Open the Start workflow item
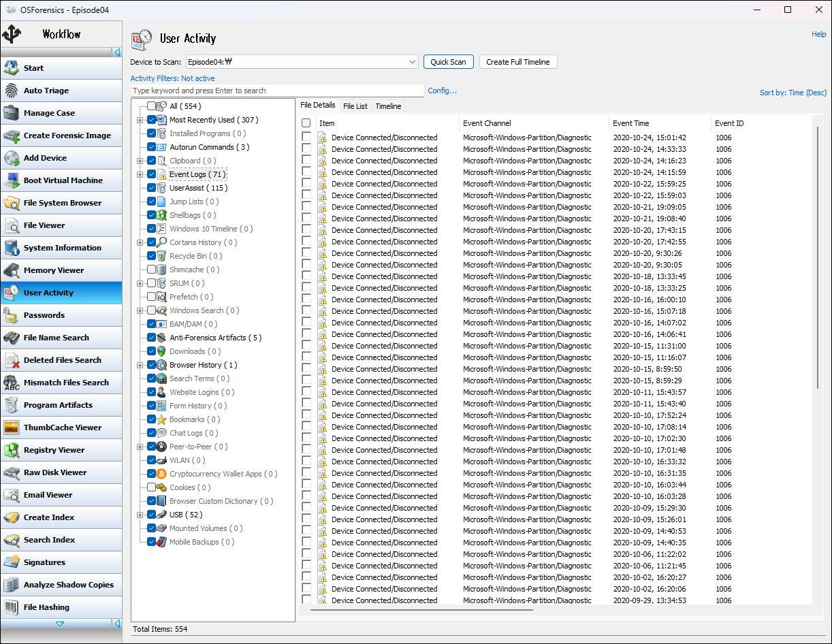 coord(61,68)
